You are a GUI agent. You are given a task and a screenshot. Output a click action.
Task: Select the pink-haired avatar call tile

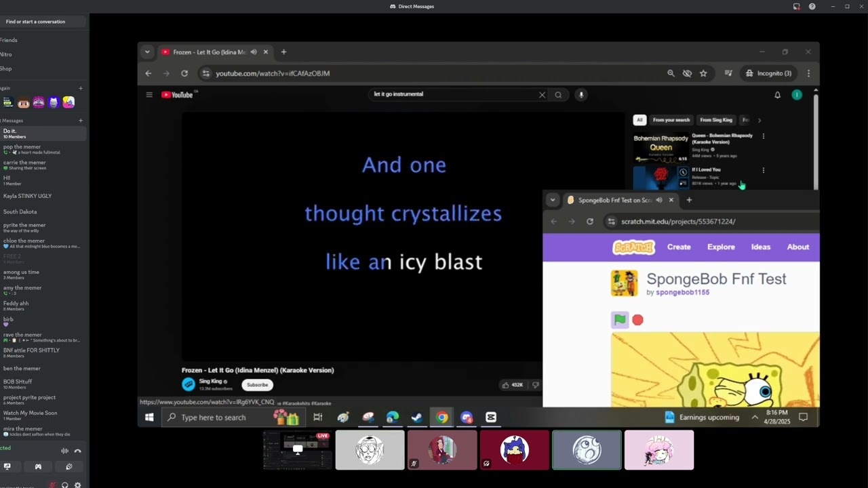tap(659, 450)
